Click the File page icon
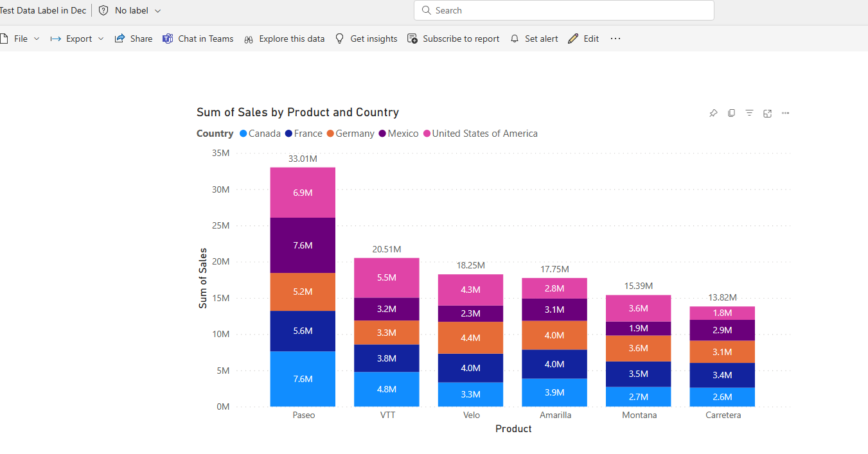868x454 pixels. 4,39
